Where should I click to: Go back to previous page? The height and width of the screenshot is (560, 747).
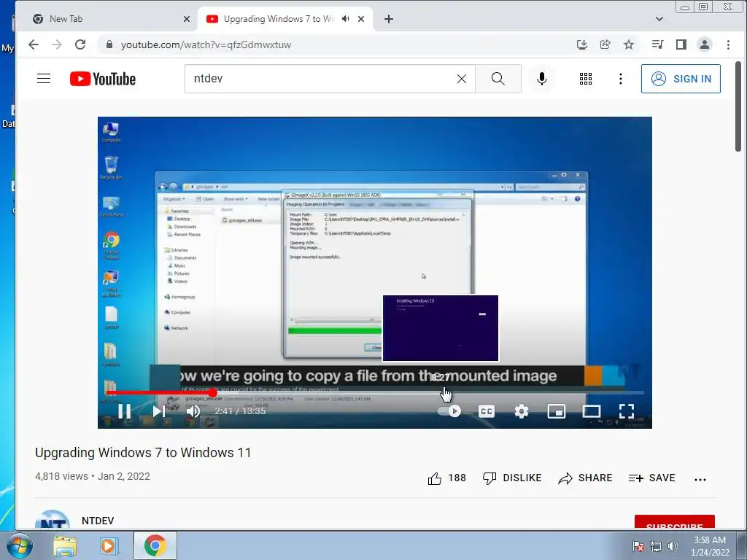coord(34,44)
